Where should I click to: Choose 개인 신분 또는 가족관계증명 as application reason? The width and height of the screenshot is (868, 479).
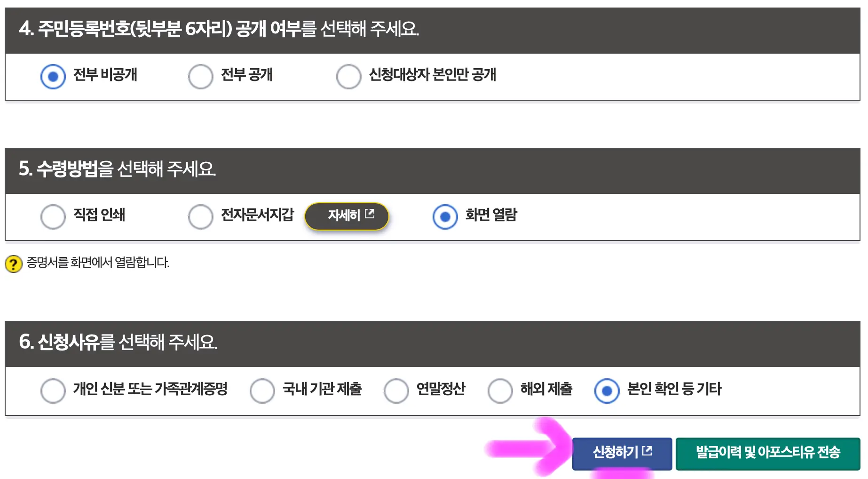click(x=53, y=390)
